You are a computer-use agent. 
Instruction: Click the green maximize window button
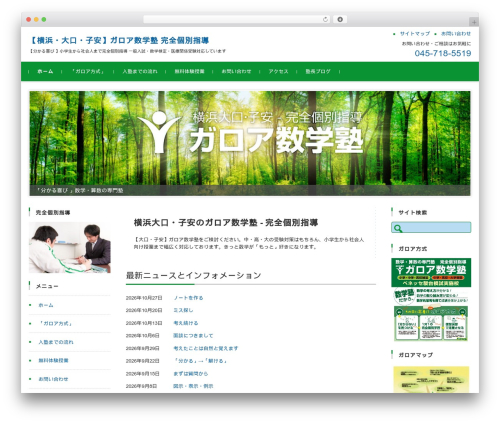coord(44,20)
